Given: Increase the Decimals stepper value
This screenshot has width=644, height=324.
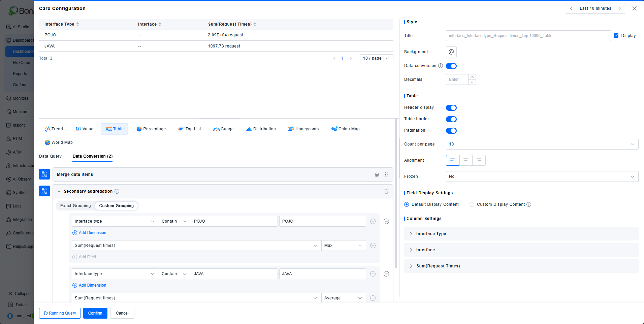Looking at the screenshot, I should click(472, 77).
